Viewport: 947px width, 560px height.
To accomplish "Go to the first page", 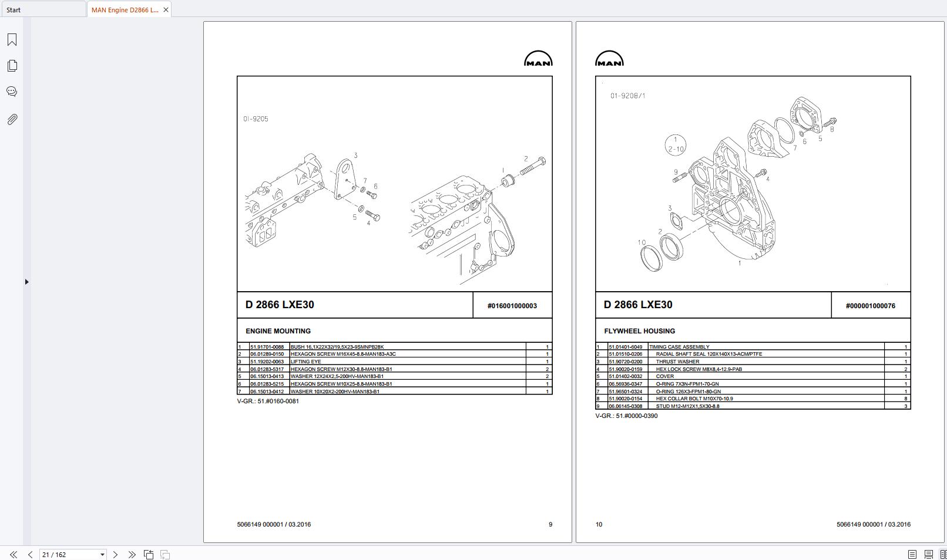I will (x=13, y=554).
